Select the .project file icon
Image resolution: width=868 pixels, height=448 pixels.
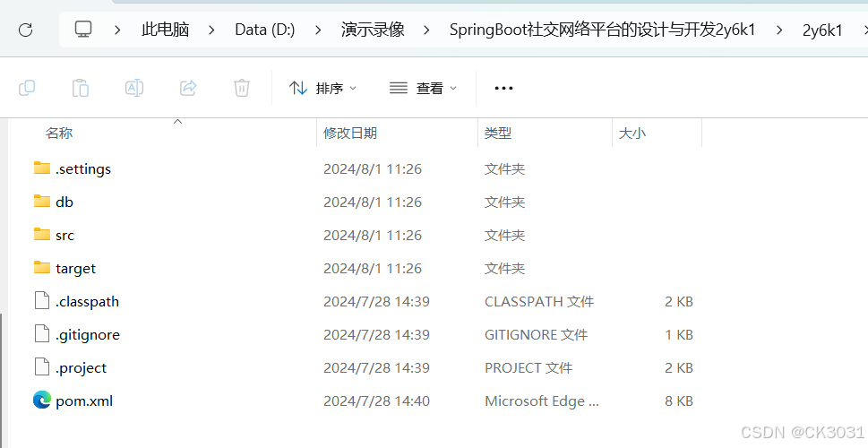click(42, 367)
